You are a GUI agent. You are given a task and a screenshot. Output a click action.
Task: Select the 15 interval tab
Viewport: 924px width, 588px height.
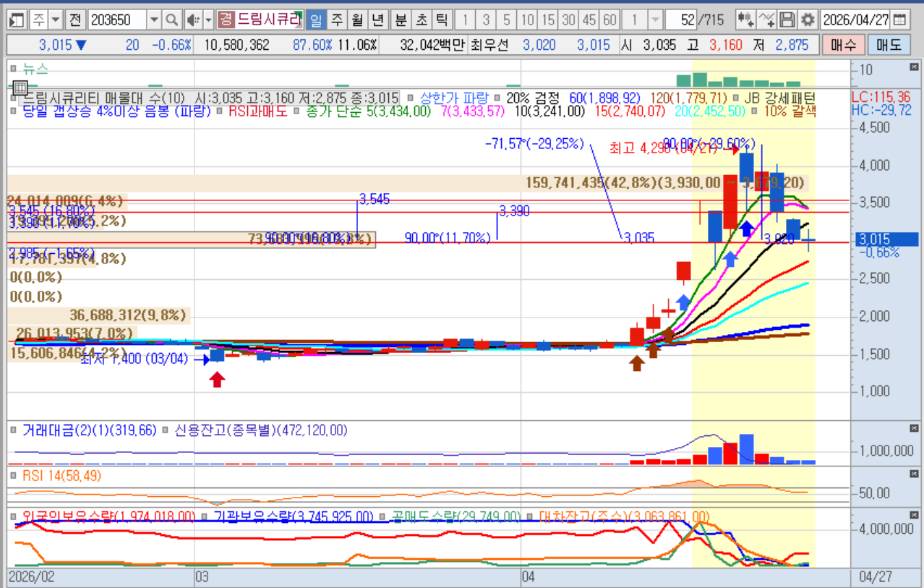point(548,20)
